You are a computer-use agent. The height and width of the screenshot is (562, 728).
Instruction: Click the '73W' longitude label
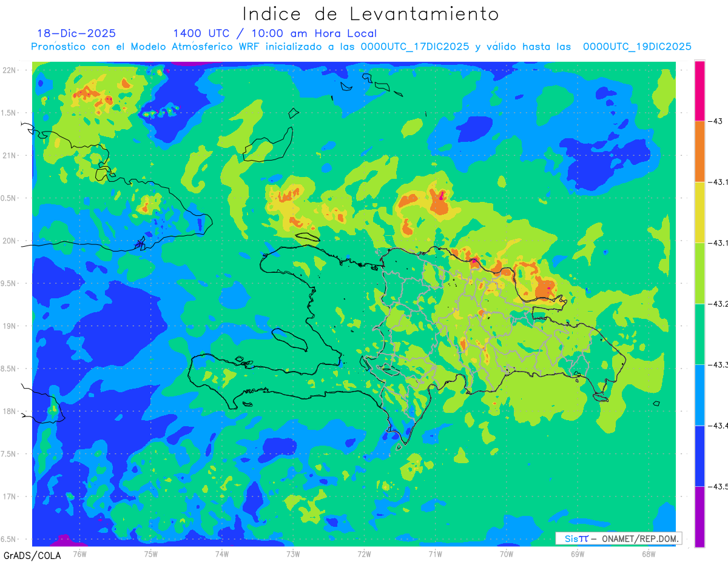pos(293,553)
